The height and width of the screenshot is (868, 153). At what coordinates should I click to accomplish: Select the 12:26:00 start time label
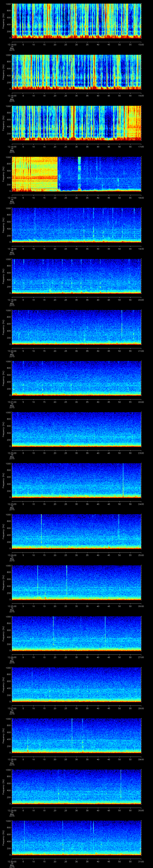(12, 657)
